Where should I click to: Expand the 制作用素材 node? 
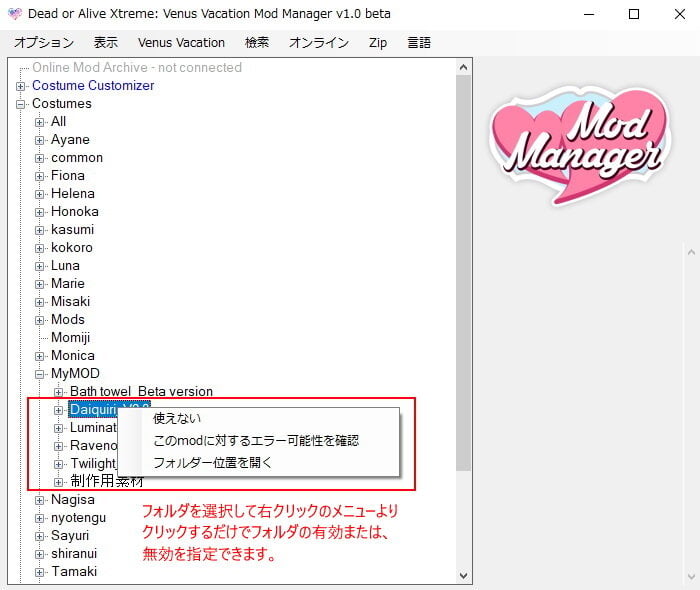[58, 482]
